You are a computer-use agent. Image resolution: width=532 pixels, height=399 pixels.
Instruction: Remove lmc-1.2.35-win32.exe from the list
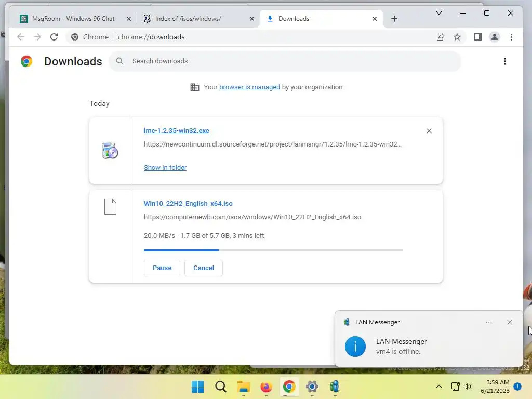[x=429, y=131]
